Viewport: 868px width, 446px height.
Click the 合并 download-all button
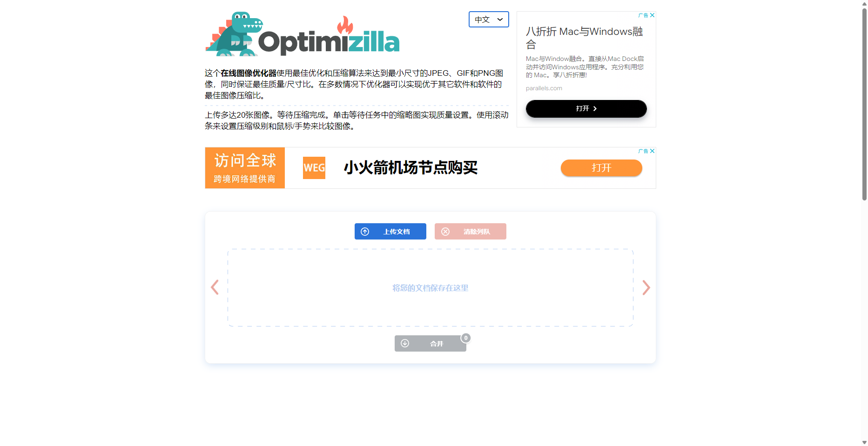click(x=431, y=344)
